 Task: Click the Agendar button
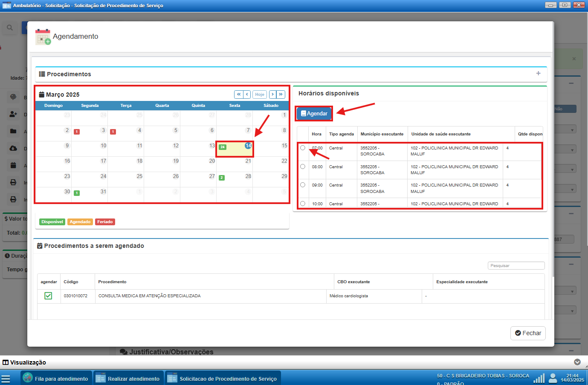(x=314, y=114)
